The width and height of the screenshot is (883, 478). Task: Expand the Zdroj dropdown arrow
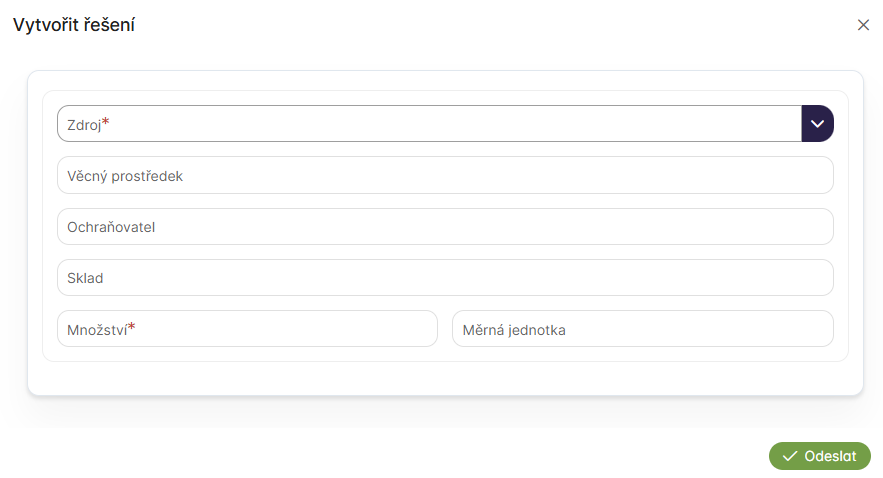[817, 124]
